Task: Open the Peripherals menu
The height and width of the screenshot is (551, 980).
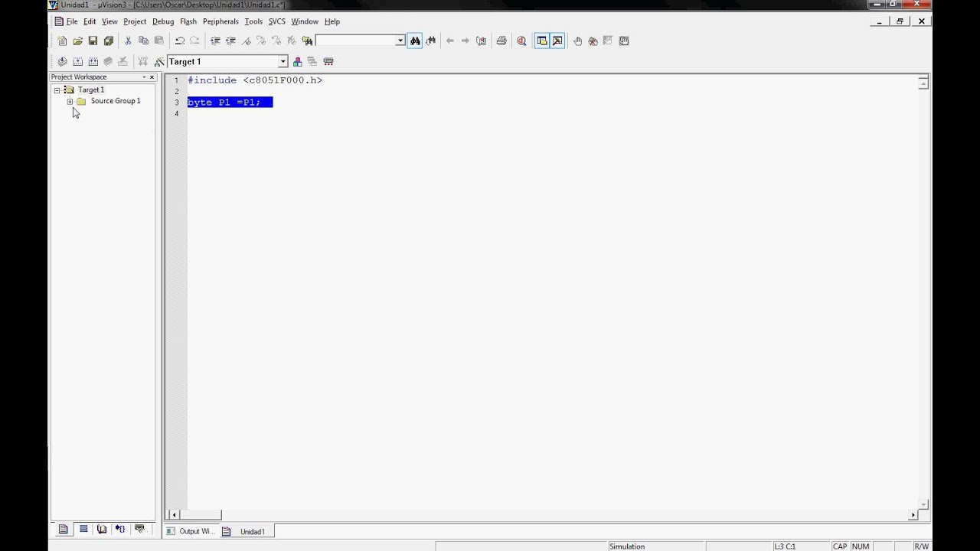Action: tap(220, 21)
